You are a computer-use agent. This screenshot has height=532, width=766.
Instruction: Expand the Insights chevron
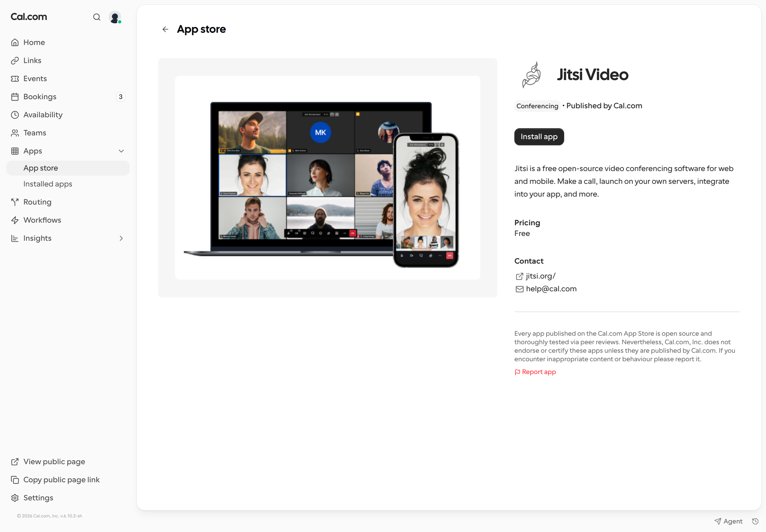pos(121,238)
